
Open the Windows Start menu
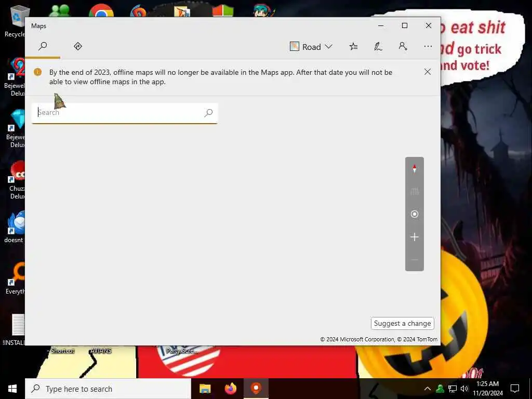[x=12, y=389]
